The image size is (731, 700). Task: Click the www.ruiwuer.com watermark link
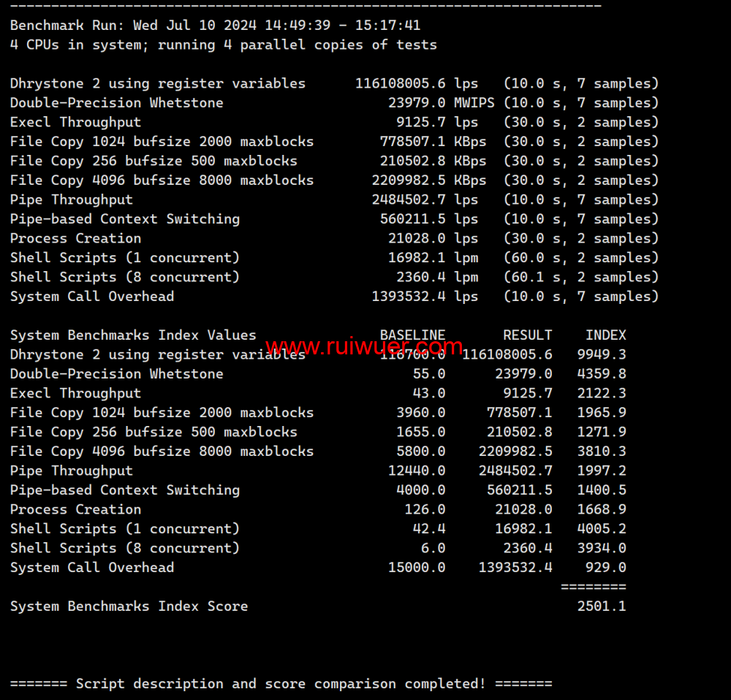(x=363, y=346)
